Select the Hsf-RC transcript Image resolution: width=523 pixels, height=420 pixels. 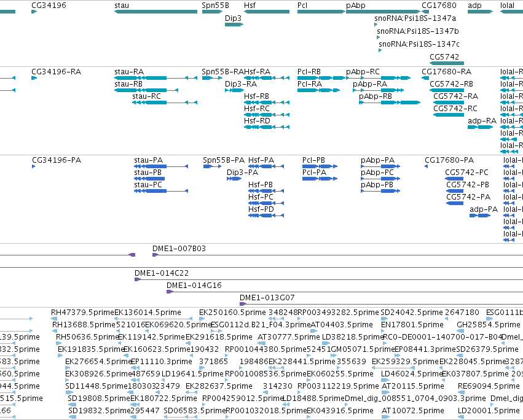[x=267, y=115]
